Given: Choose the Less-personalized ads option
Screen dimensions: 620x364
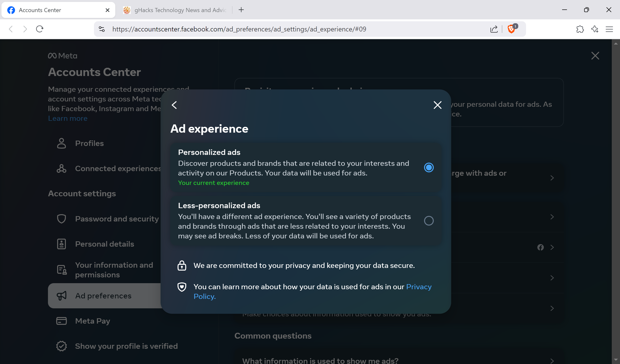Looking at the screenshot, I should 429,221.
